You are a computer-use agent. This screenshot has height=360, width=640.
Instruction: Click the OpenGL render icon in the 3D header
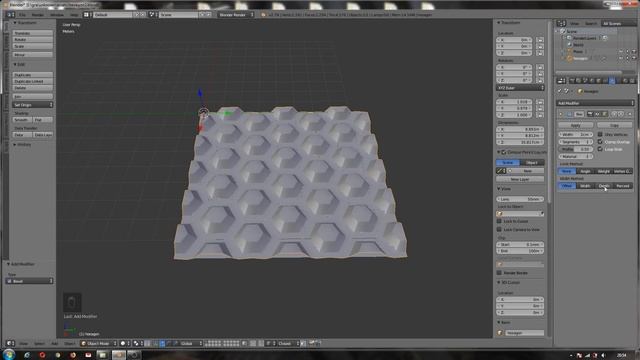pos(311,343)
